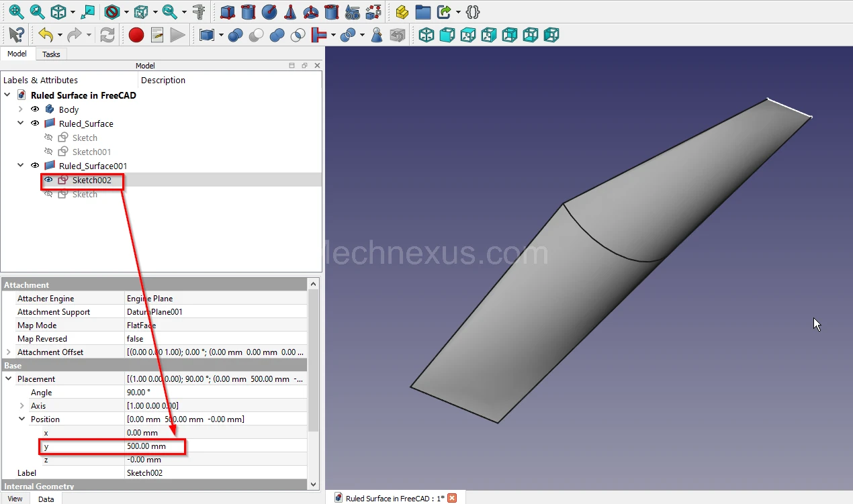Screen dimensions: 853x504
Task: Select Ruled_Surface in the model tree
Action: [x=86, y=123]
